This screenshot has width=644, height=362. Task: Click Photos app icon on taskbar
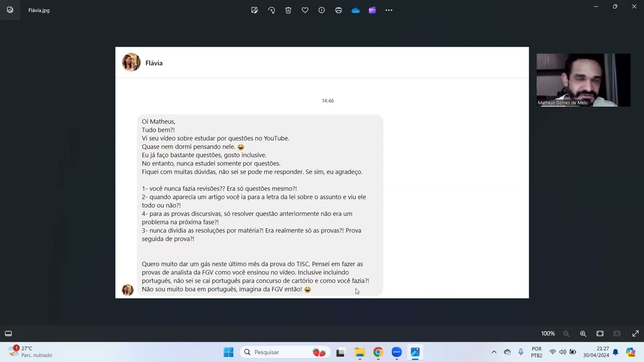tap(415, 352)
